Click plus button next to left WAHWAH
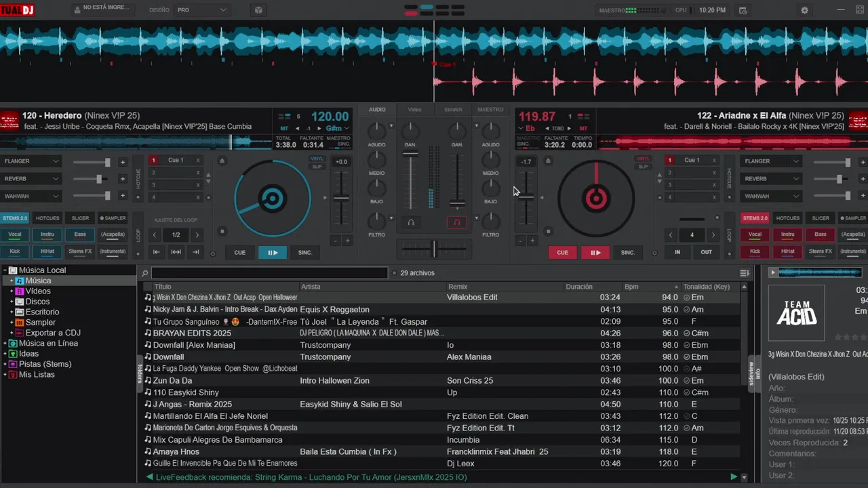The width and height of the screenshot is (868, 488). coord(123,196)
